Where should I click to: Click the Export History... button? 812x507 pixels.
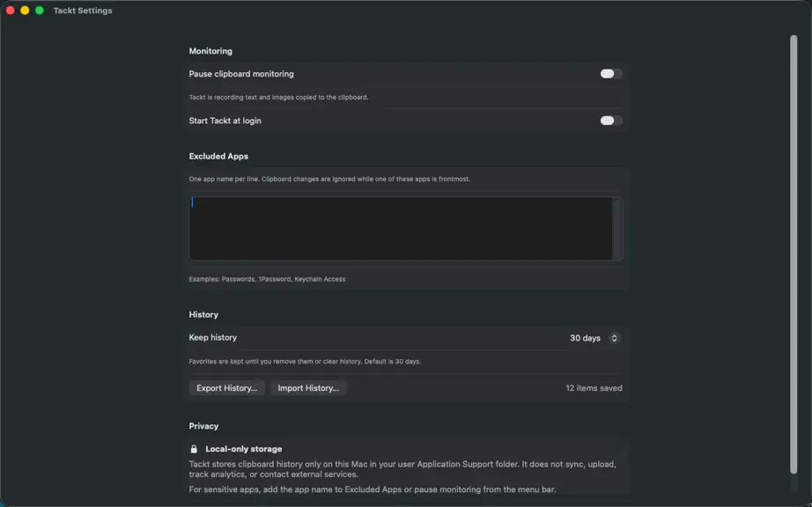(x=227, y=388)
